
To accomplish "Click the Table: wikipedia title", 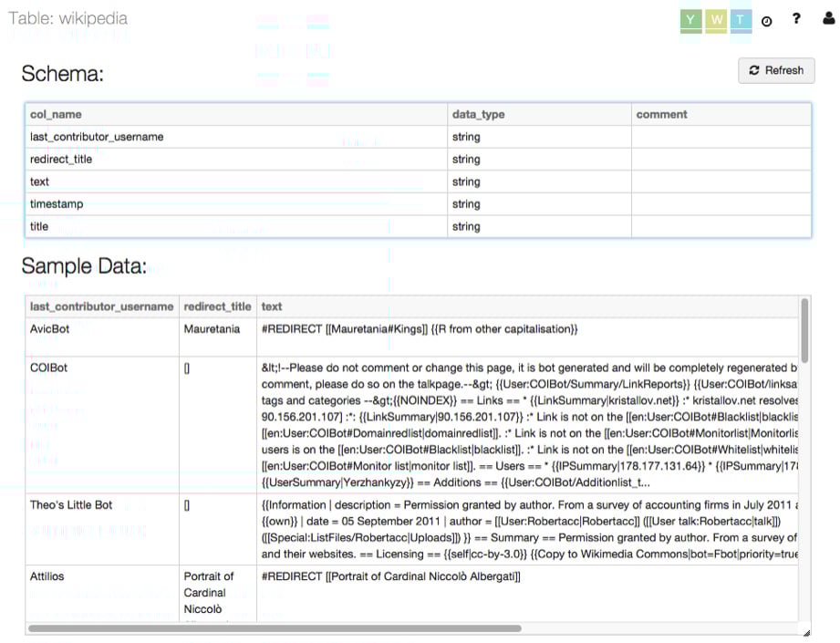I will coord(68,19).
